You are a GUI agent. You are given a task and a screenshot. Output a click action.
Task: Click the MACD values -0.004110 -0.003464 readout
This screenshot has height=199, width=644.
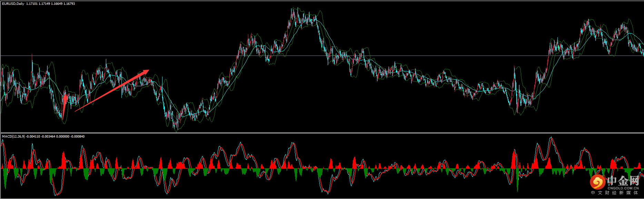tap(41, 137)
